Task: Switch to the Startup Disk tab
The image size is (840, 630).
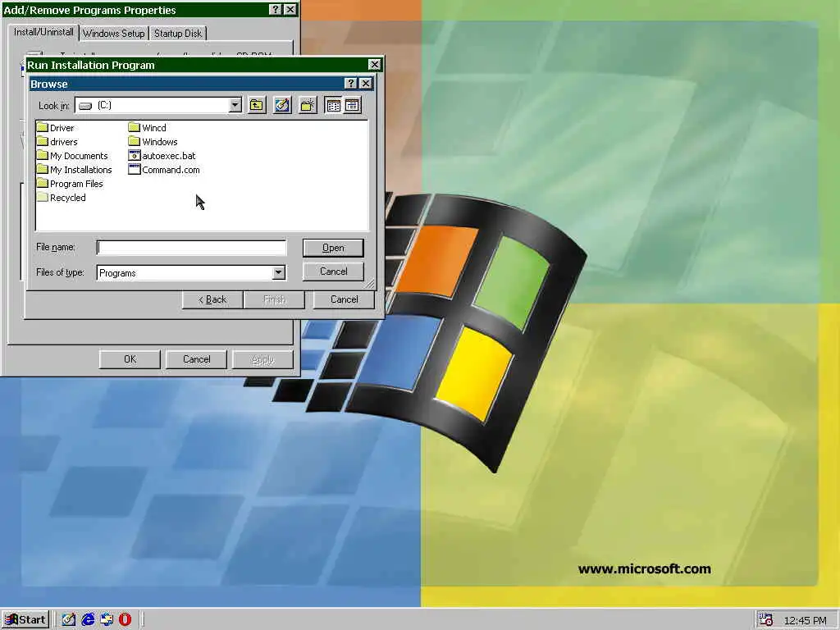Action: tap(178, 33)
